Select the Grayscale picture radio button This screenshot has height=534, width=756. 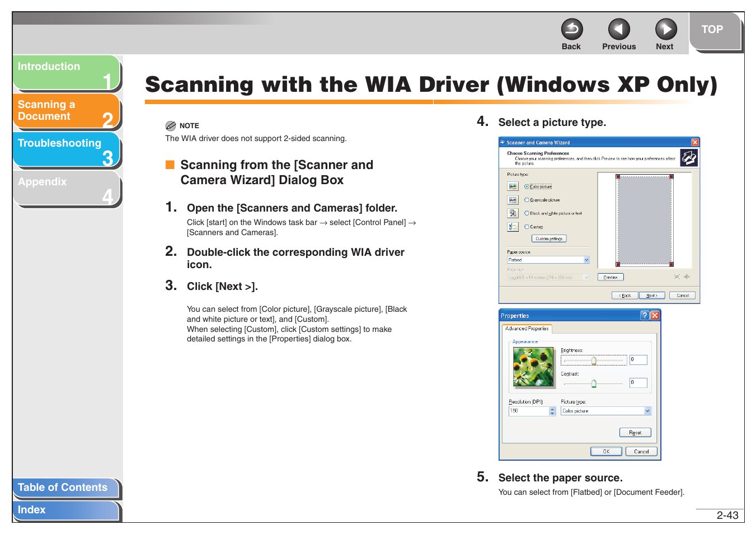click(527, 200)
